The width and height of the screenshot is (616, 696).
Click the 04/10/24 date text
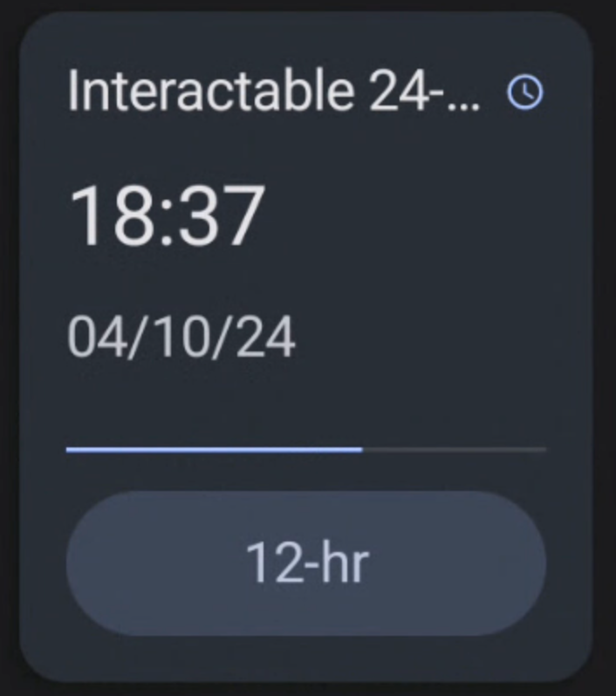tap(181, 338)
